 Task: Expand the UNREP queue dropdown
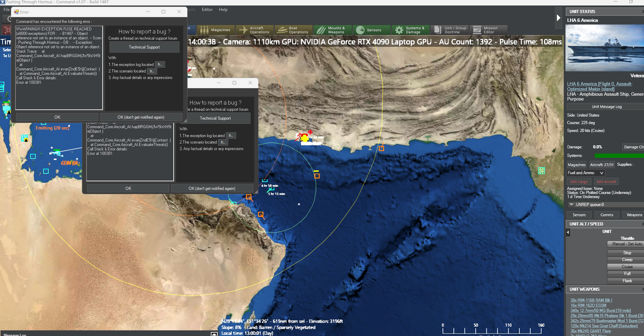point(571,205)
